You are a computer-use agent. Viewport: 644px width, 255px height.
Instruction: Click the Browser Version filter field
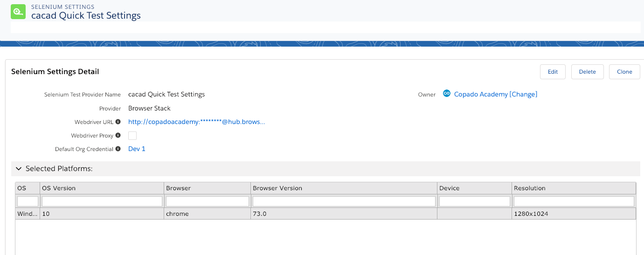pyautogui.click(x=344, y=201)
